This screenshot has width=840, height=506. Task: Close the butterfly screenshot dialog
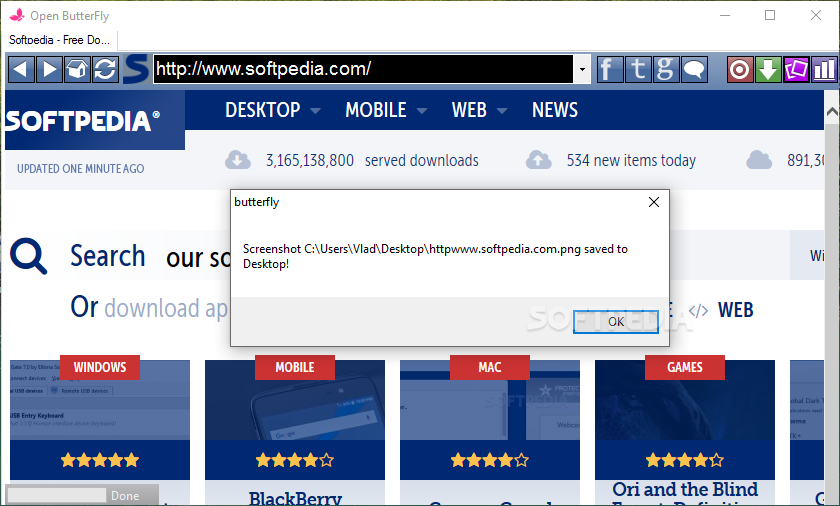point(654,202)
